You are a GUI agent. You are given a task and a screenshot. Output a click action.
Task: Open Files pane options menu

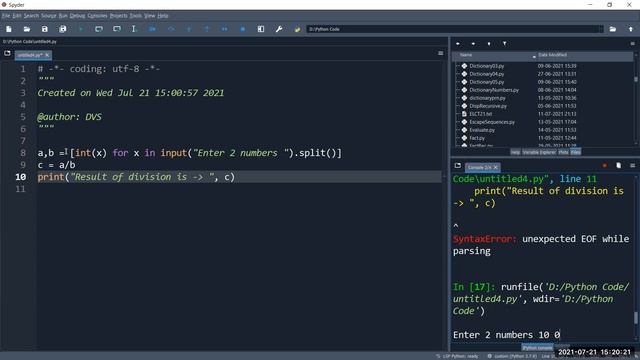[x=632, y=44]
